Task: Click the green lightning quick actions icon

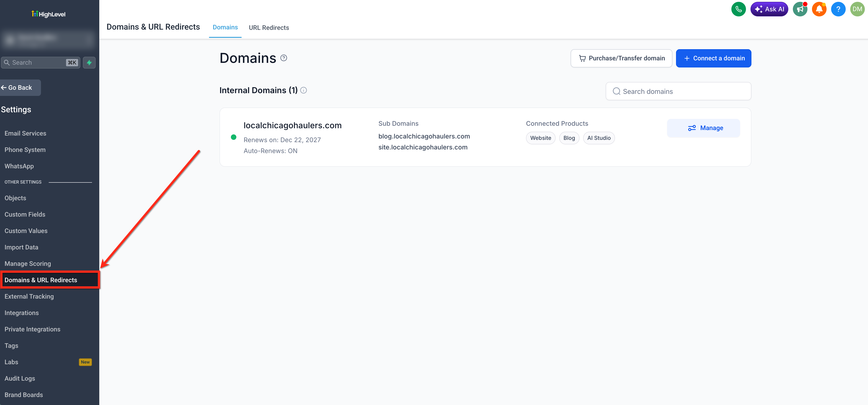Action: tap(89, 63)
